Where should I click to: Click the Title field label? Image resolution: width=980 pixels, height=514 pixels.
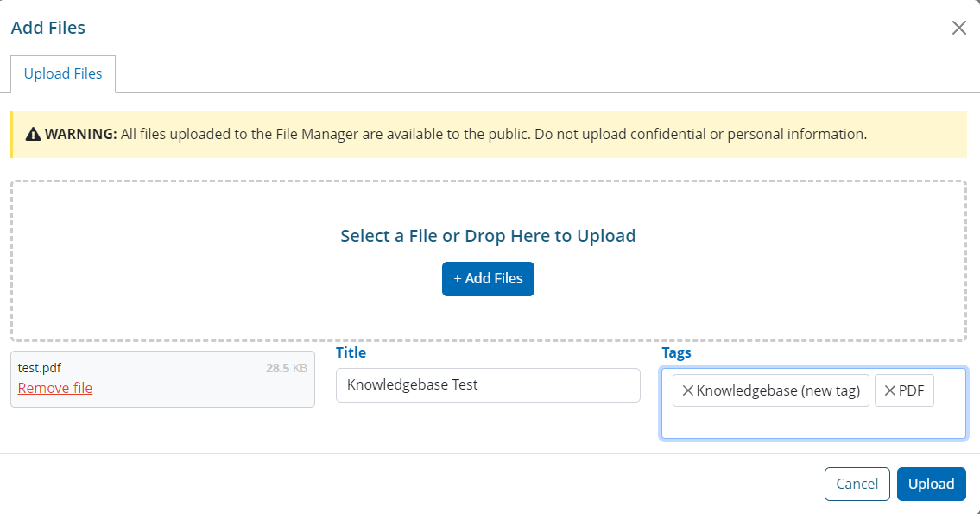(x=351, y=352)
